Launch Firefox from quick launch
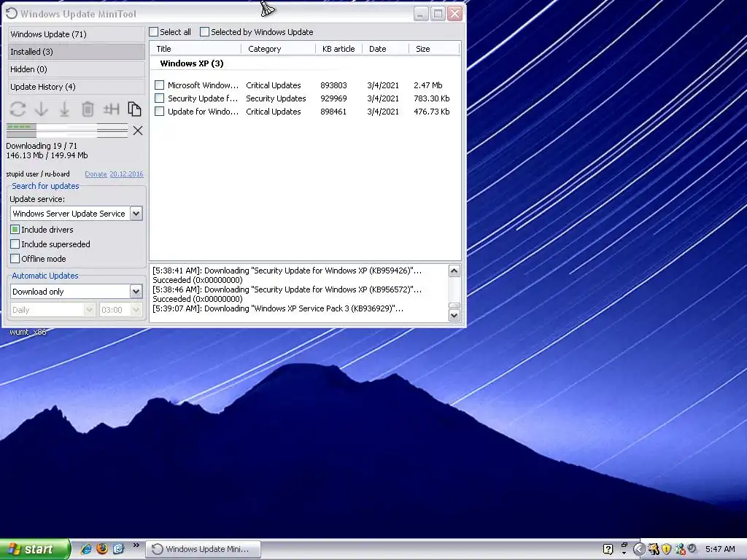The width and height of the screenshot is (747, 560). pos(102,548)
